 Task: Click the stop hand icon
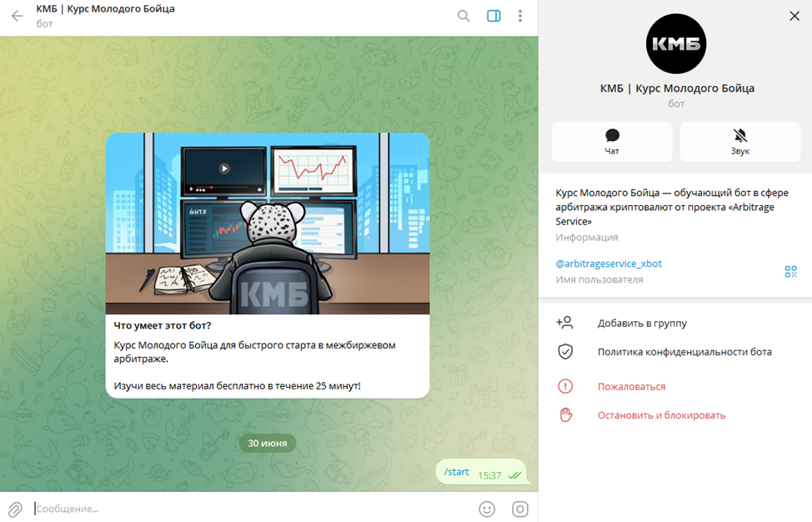click(x=565, y=415)
